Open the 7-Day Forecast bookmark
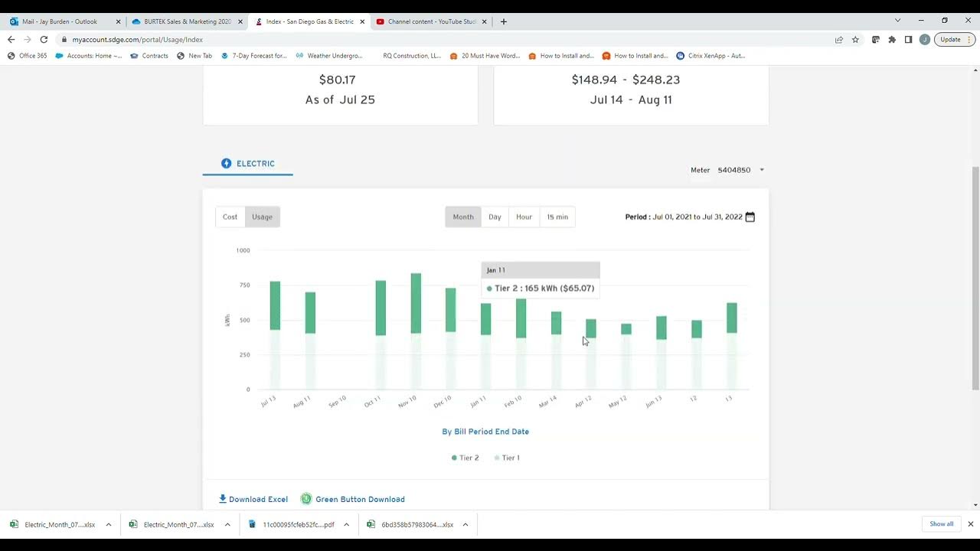Image resolution: width=980 pixels, height=551 pixels. point(253,56)
